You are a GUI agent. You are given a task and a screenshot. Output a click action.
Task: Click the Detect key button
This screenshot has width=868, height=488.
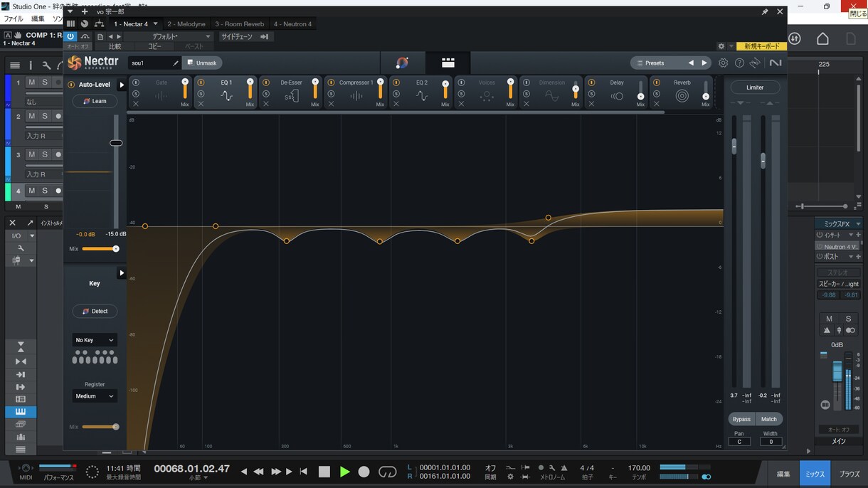click(x=95, y=311)
